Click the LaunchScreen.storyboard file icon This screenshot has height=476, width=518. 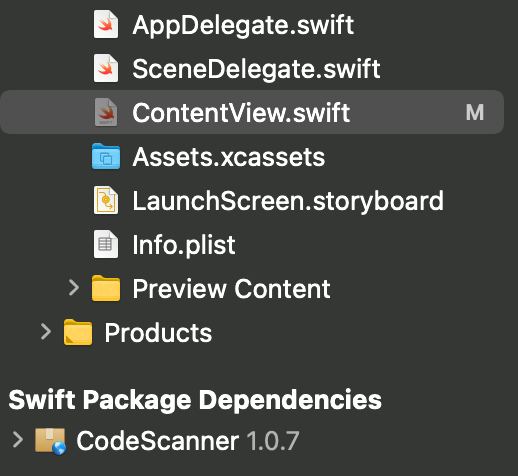tap(106, 200)
